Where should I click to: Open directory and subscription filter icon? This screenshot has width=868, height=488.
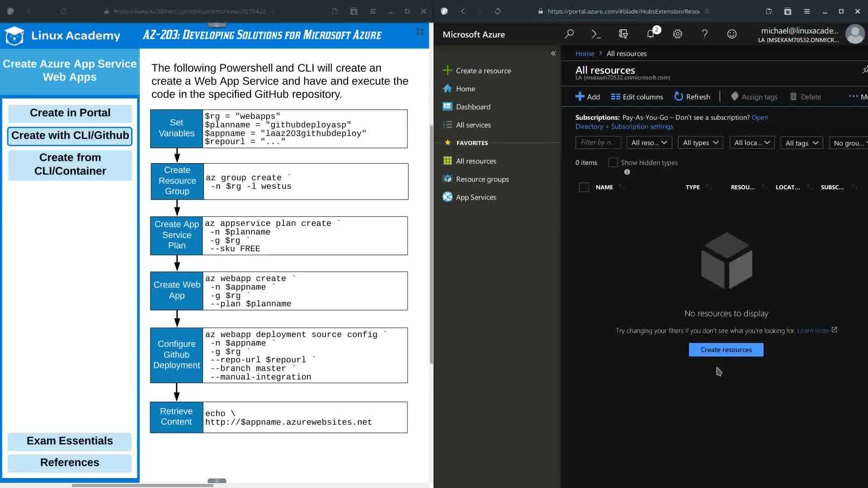pos(623,34)
